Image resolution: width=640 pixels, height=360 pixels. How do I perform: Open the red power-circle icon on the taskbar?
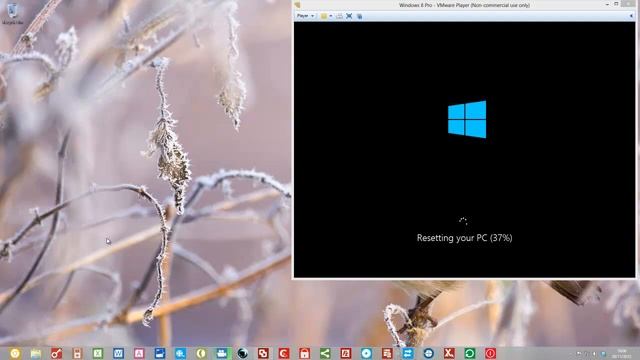(x=491, y=353)
